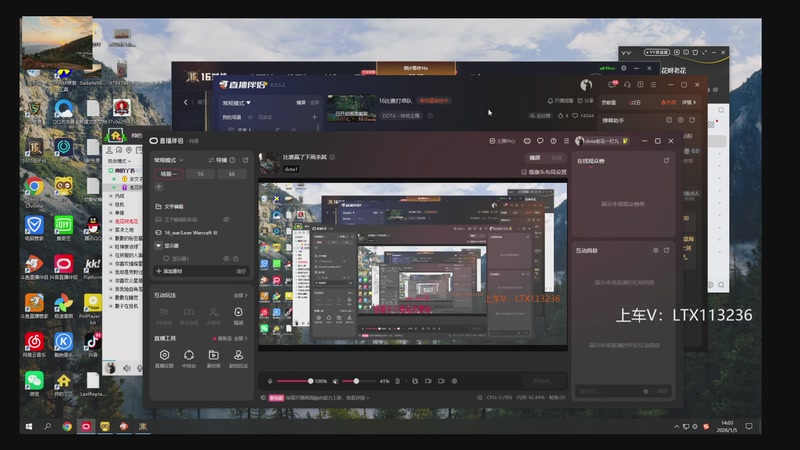Open 游戏玩法 game play tool
800x450 pixels.
pyautogui.click(x=238, y=358)
